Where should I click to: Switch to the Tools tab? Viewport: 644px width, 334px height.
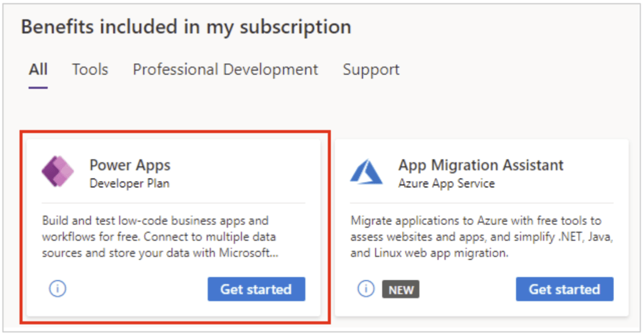pyautogui.click(x=90, y=70)
